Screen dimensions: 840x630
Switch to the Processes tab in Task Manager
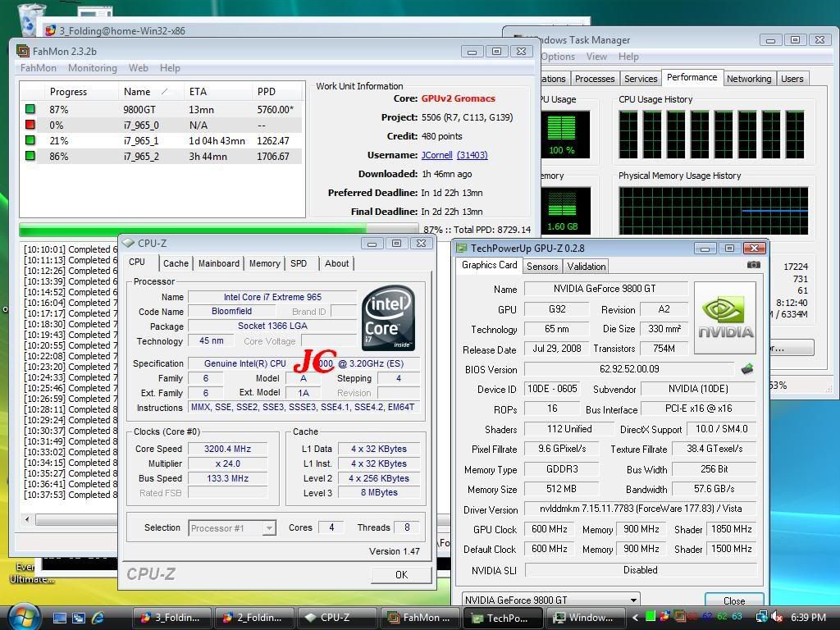pos(595,79)
